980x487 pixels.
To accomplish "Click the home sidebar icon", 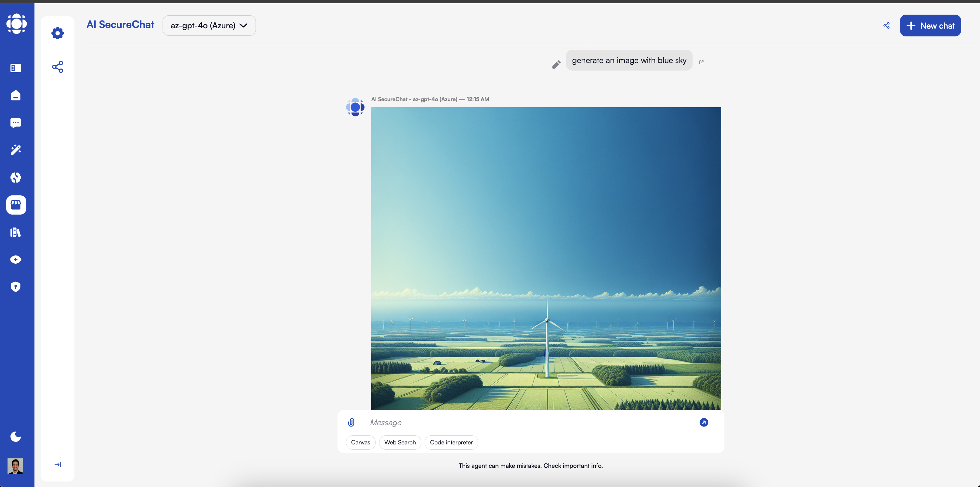I will [16, 95].
